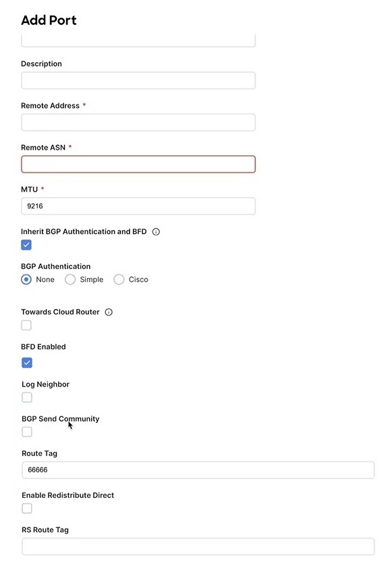
Task: Click inside the Description input field
Action: (x=138, y=80)
